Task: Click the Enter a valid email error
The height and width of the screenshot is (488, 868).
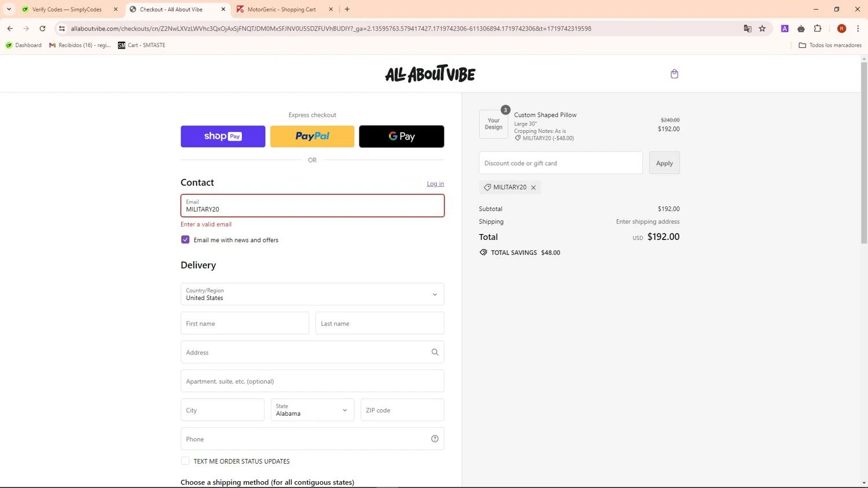Action: pyautogui.click(x=206, y=224)
